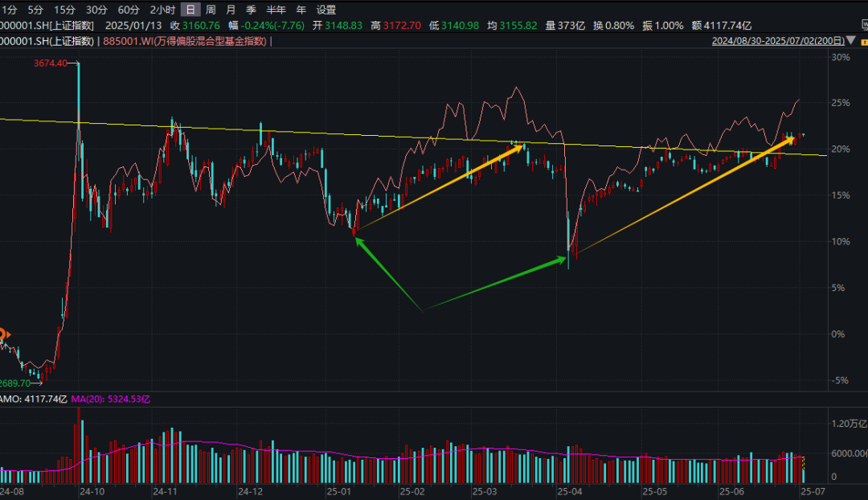Viewport: 868px width, 500px height.
Task: Click the high price 3172.70
Action: [402, 26]
